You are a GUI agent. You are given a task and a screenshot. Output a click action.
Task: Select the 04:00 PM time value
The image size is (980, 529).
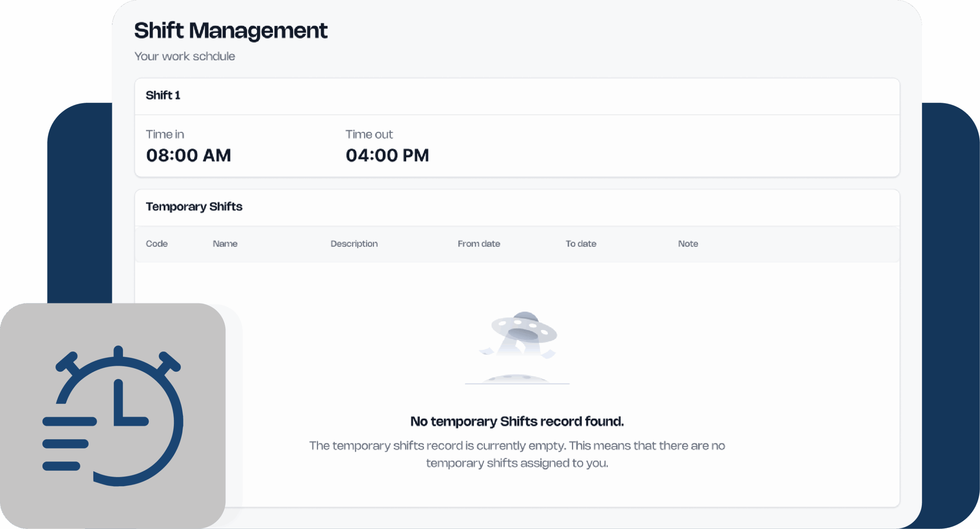pyautogui.click(x=387, y=155)
